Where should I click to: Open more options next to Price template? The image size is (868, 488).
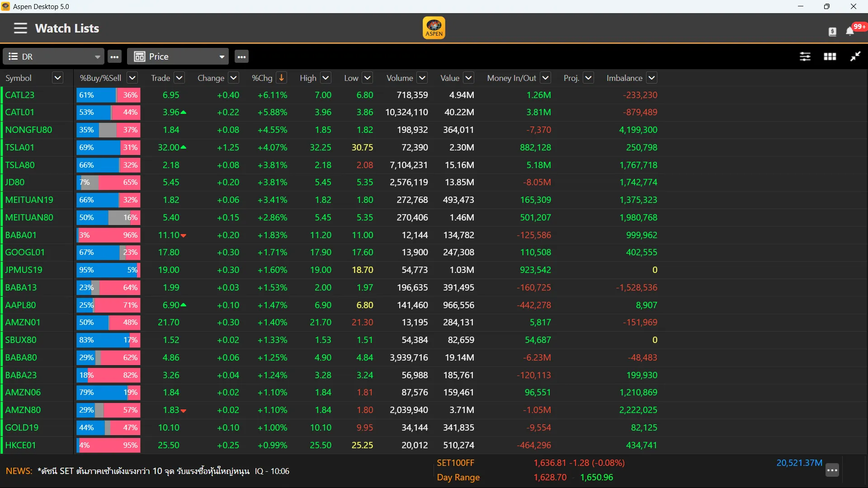pos(242,57)
